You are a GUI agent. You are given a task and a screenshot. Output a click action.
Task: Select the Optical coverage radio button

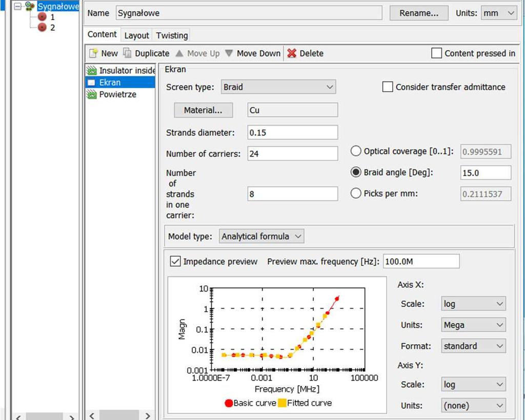tap(356, 151)
